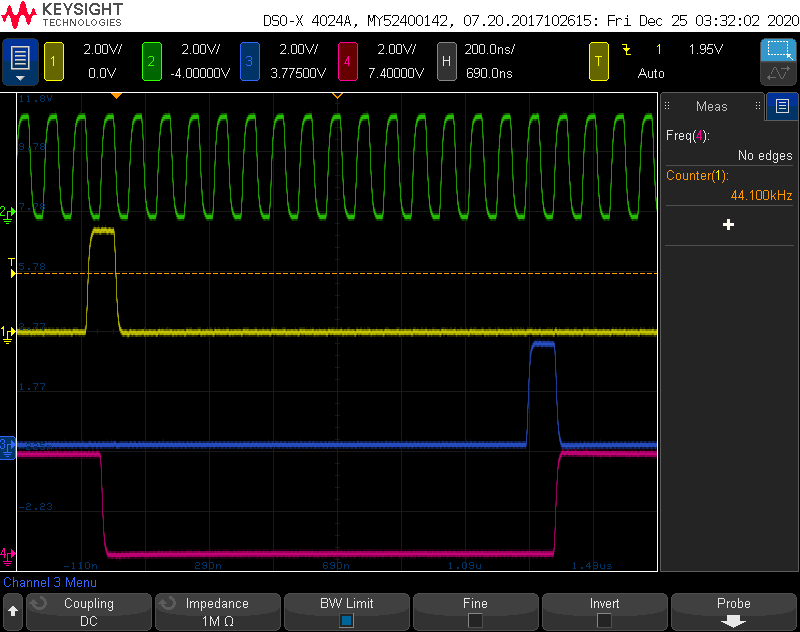The width and height of the screenshot is (800, 632).
Task: Click the solid orange trigger time marker
Action: coord(116,95)
